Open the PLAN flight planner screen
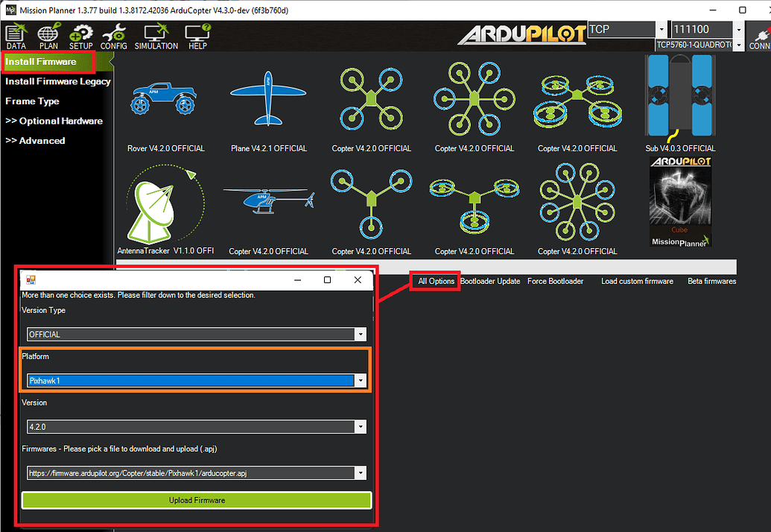 coord(48,37)
